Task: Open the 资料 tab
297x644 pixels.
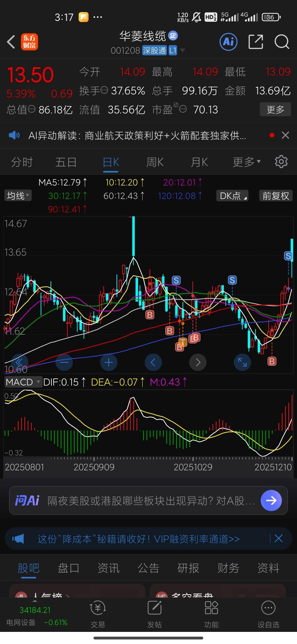Action: pos(268,568)
